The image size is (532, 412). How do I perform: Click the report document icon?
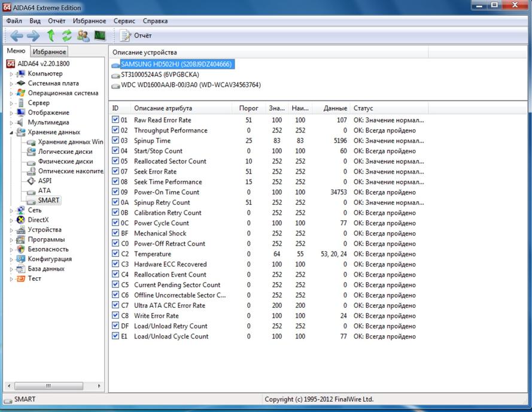tap(125, 36)
